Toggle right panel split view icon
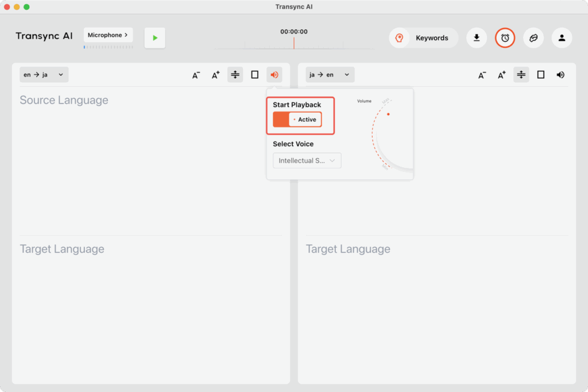 (x=521, y=75)
